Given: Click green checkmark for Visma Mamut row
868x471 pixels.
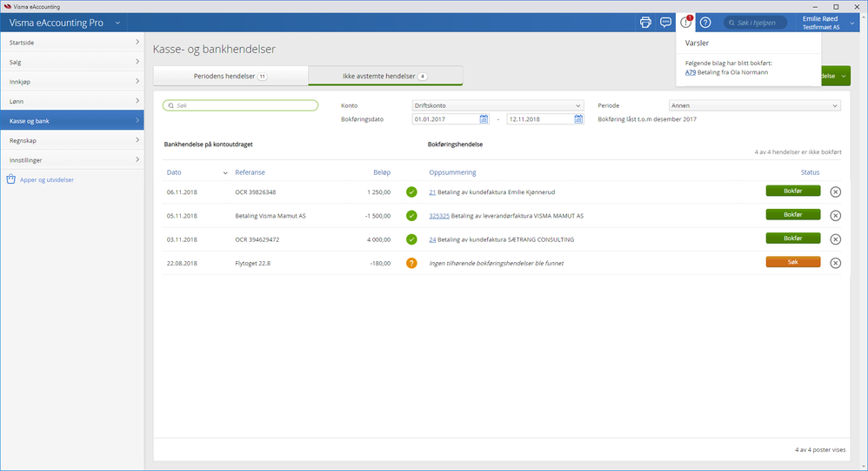Looking at the screenshot, I should tap(411, 216).
